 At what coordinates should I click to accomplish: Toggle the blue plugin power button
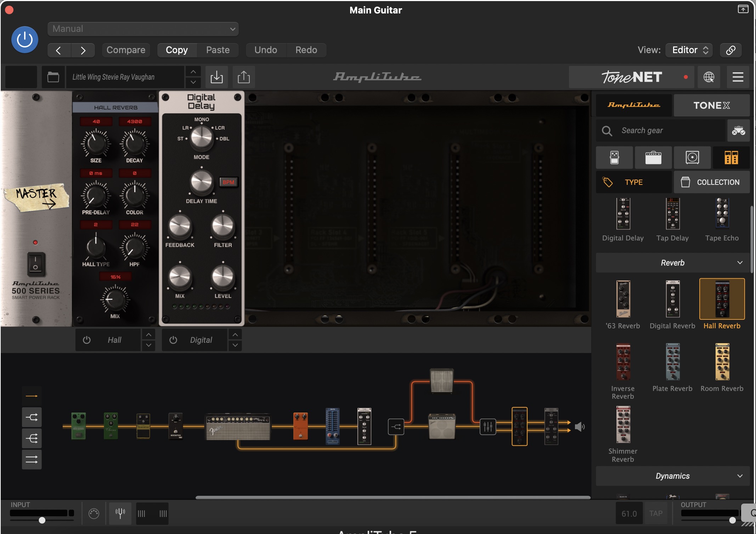pos(25,40)
